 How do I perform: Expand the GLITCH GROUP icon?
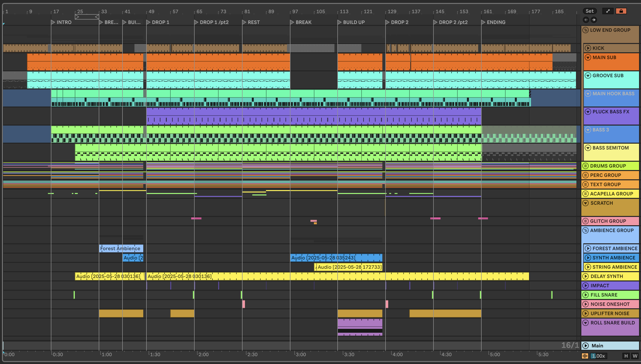coord(586,221)
